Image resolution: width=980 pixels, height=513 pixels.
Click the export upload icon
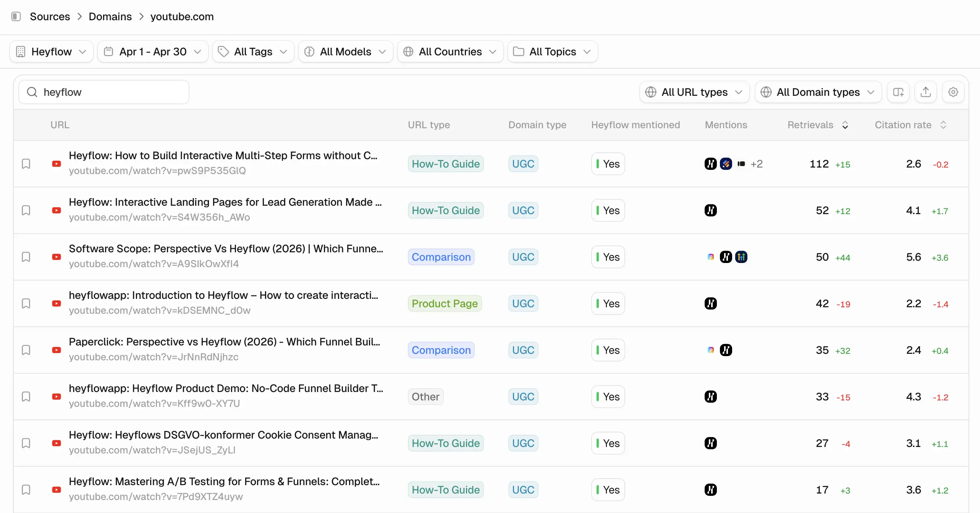(x=926, y=92)
